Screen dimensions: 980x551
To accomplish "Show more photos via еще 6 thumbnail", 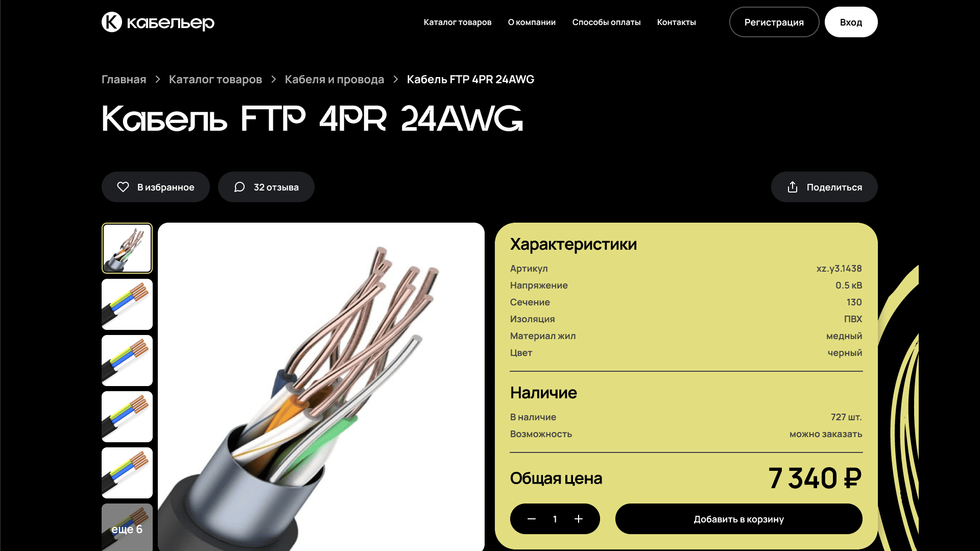I will [127, 527].
